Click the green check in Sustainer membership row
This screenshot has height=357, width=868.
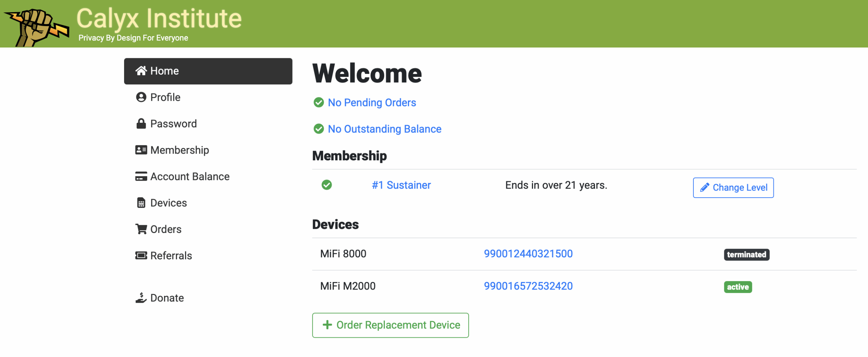(x=327, y=185)
